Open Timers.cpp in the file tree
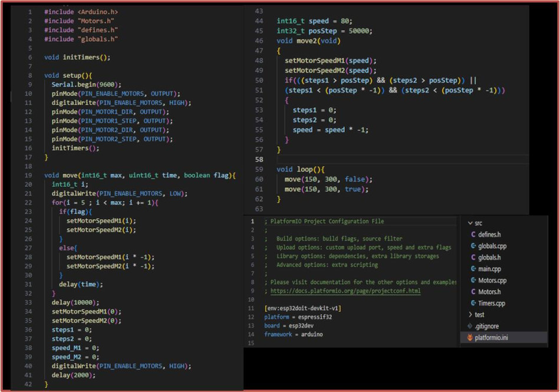 point(492,303)
